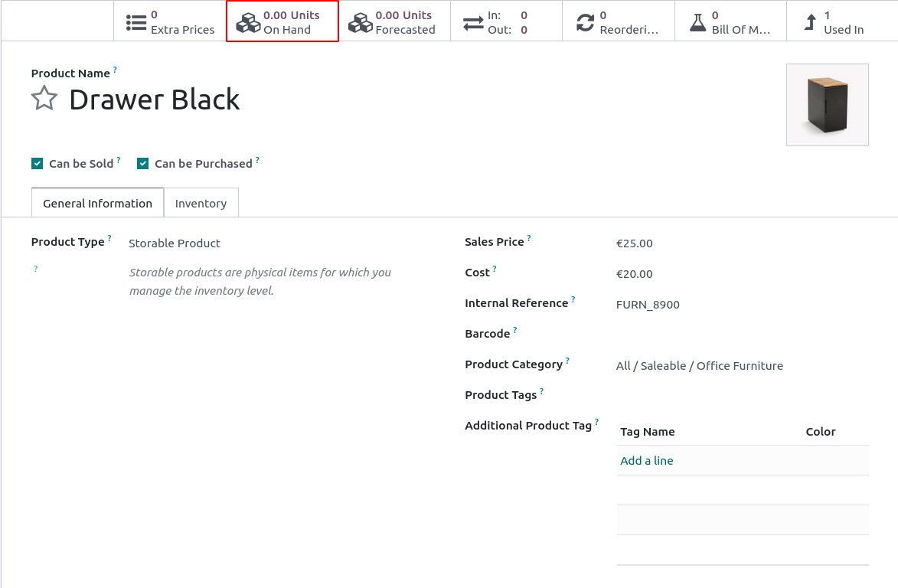Toggle Can be Sold checkbox
Image resolution: width=898 pixels, height=588 pixels.
(38, 164)
